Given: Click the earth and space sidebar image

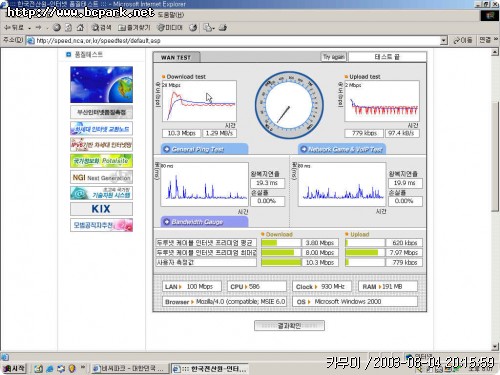Looking at the screenshot, I should tap(101, 84).
